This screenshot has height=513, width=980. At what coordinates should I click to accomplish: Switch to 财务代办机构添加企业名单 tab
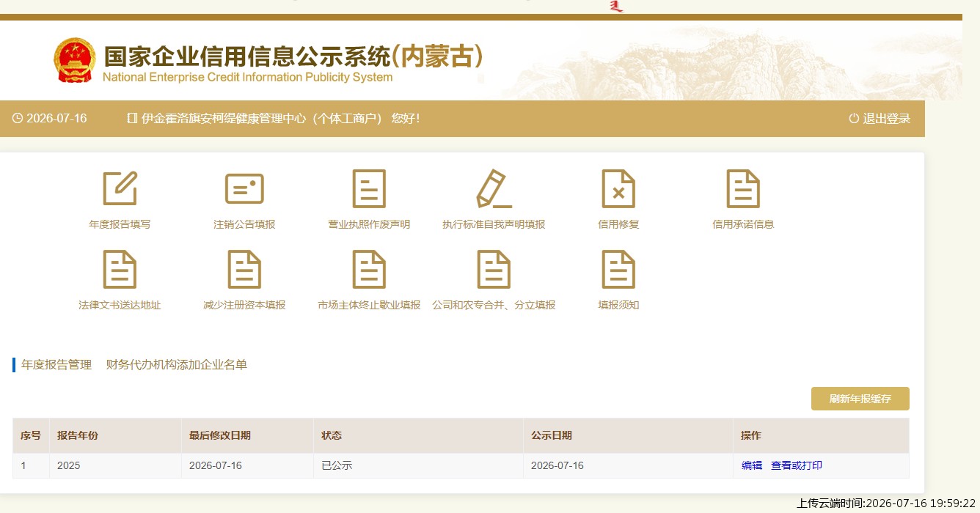click(177, 365)
